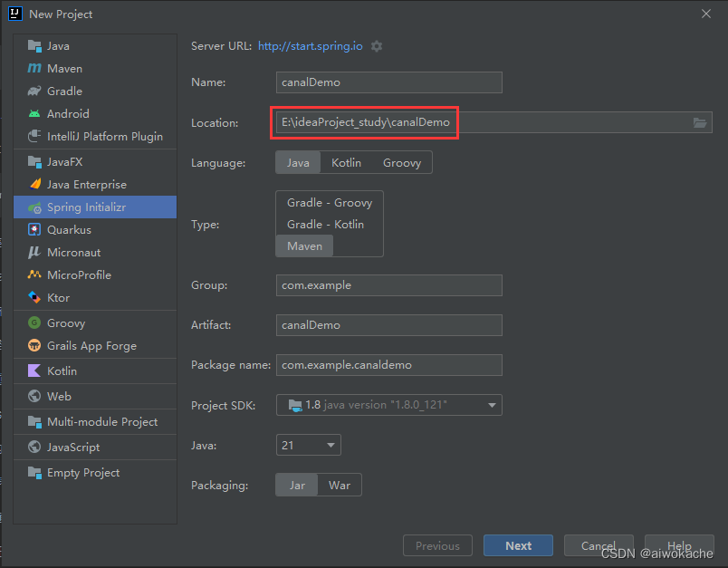Open Server URL settings gear
Screen dimensions: 728x568
(377, 46)
